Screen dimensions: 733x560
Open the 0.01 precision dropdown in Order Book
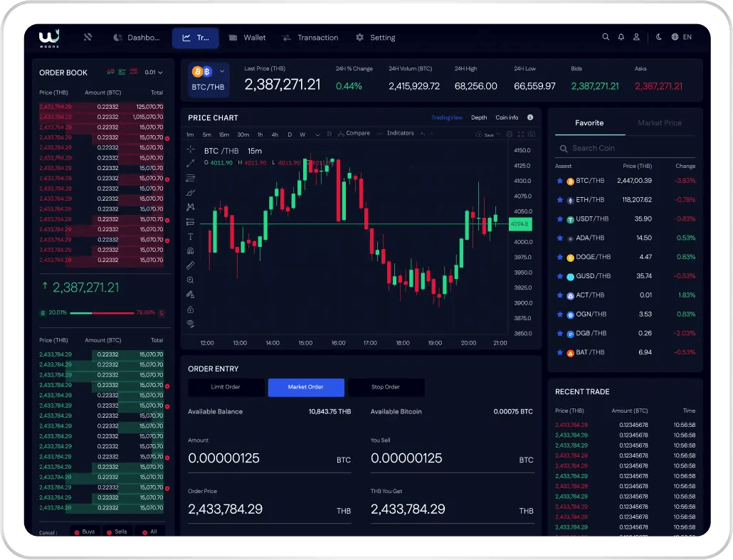pos(153,73)
